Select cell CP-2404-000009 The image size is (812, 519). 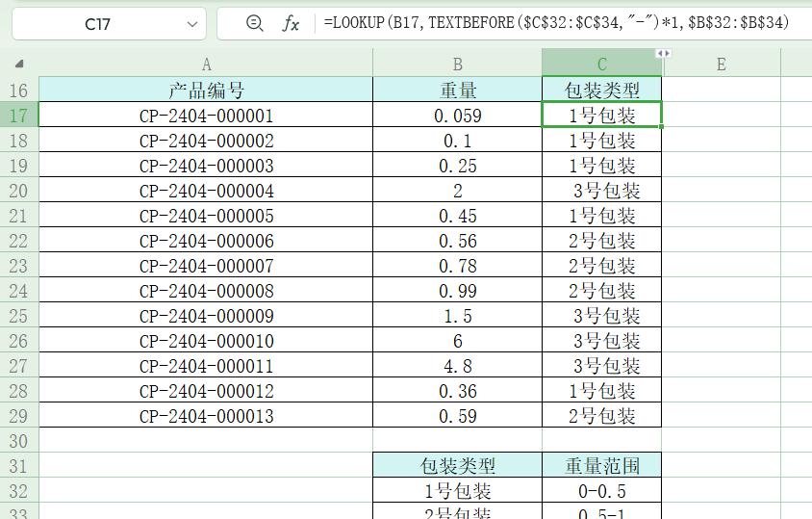click(206, 315)
